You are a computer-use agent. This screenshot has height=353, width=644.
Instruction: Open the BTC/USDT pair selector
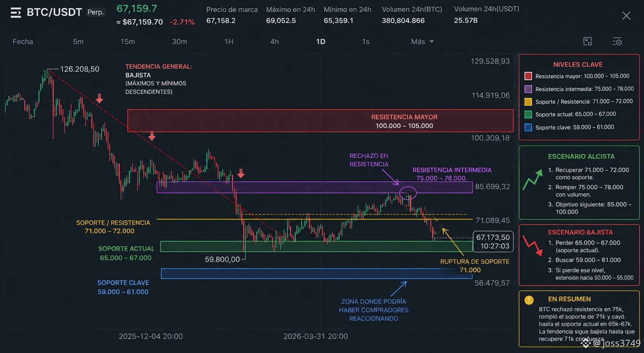tap(54, 12)
